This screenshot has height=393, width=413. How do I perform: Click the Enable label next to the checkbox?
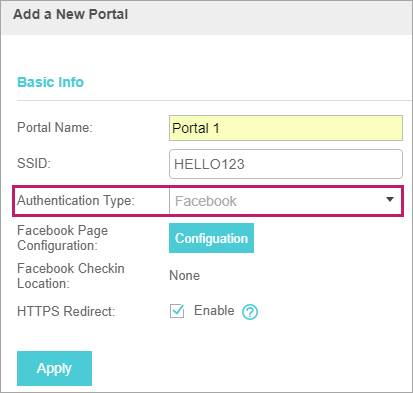(x=214, y=310)
